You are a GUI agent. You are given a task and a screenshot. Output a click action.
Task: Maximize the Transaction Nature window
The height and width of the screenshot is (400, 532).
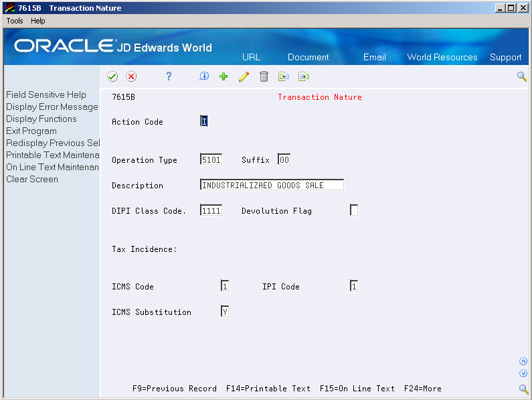[511, 8]
